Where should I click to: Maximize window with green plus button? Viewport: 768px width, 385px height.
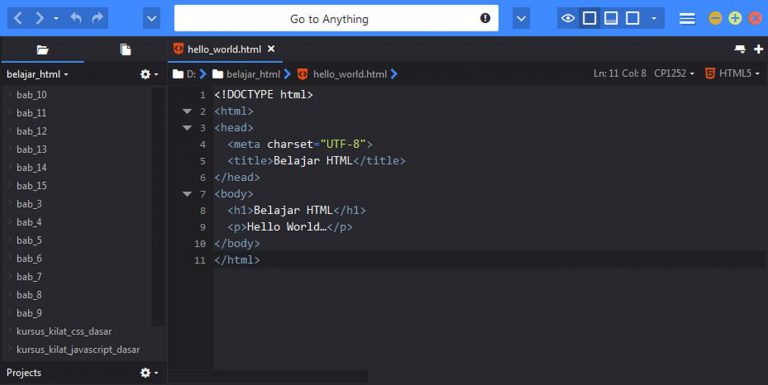point(735,19)
